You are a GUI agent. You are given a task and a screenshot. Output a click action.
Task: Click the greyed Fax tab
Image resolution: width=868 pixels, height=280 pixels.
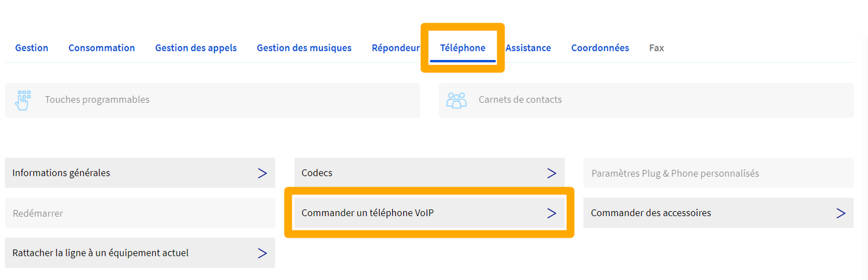(656, 48)
